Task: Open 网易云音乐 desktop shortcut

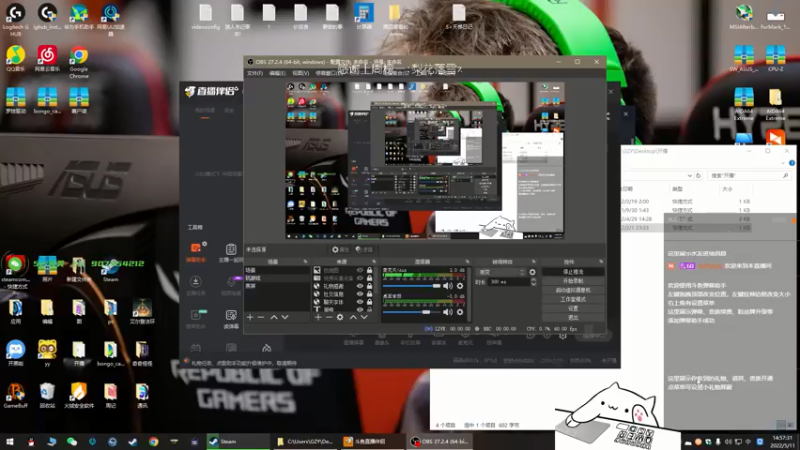Action: (47, 59)
